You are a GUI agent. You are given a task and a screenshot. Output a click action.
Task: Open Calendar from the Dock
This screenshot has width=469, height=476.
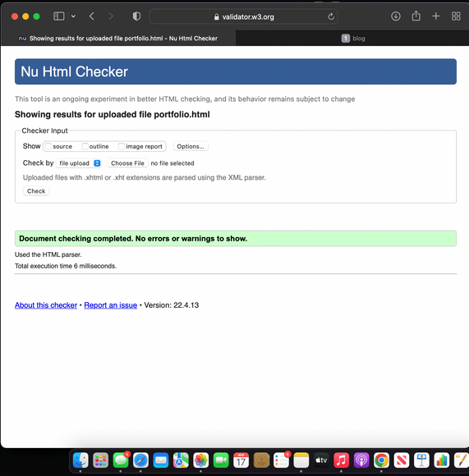pyautogui.click(x=241, y=460)
